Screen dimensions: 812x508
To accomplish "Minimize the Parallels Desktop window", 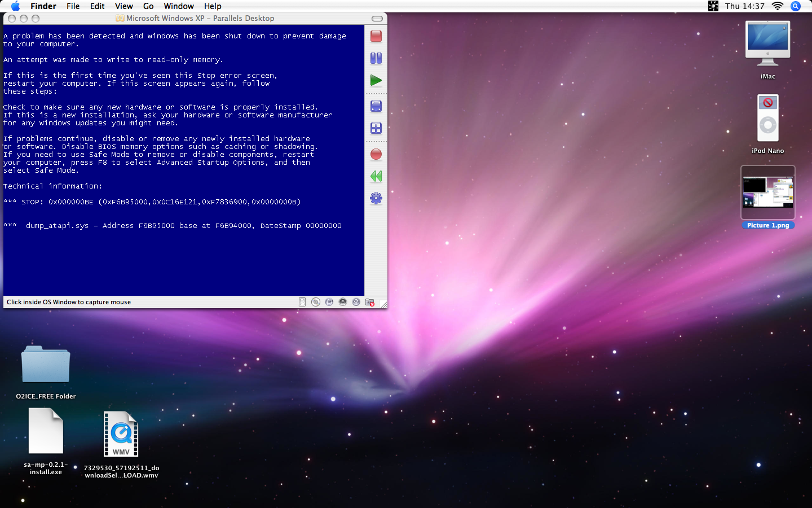I will [x=24, y=19].
